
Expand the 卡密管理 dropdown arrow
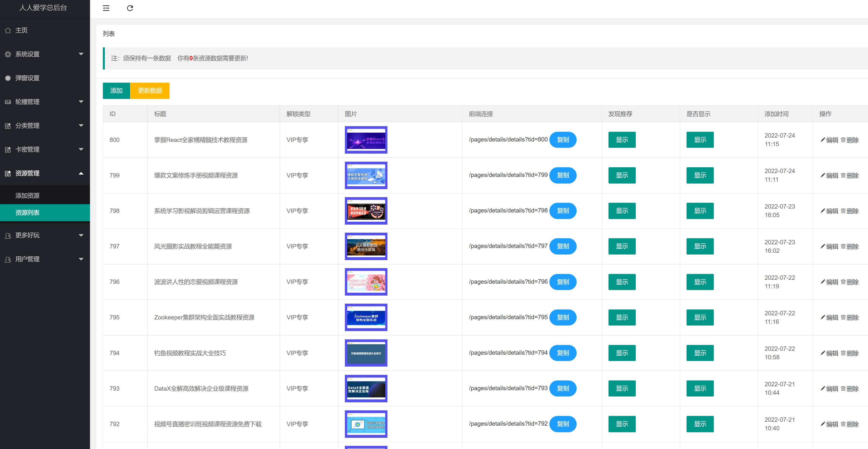(x=81, y=149)
